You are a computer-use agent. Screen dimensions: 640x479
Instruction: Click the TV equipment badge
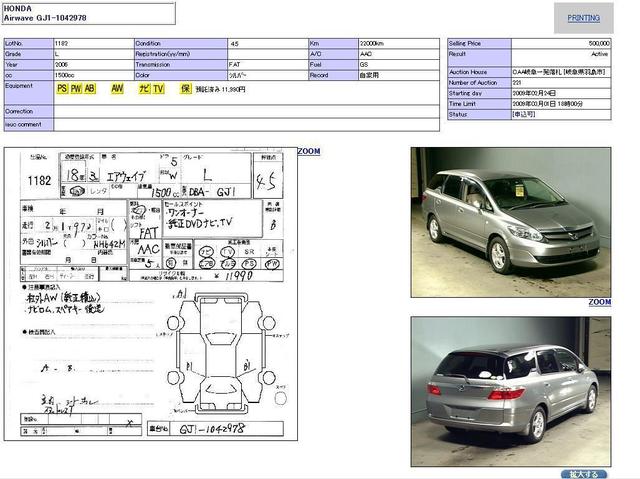tap(158, 89)
